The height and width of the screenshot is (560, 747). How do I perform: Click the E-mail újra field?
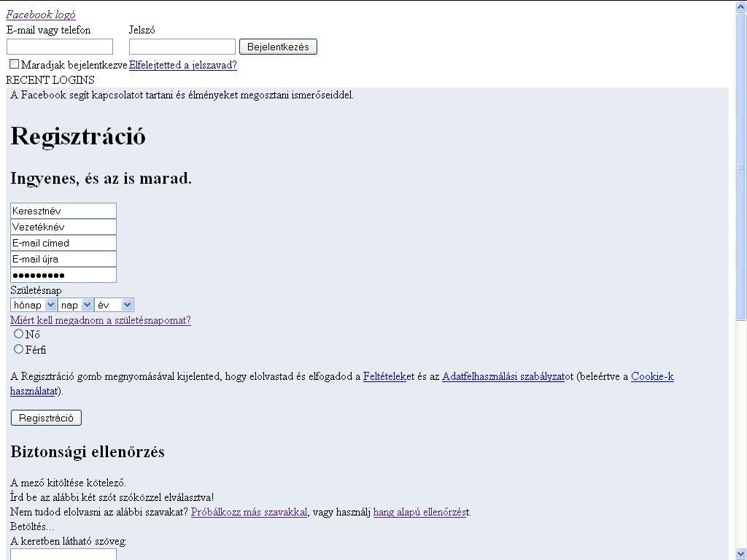(63, 260)
